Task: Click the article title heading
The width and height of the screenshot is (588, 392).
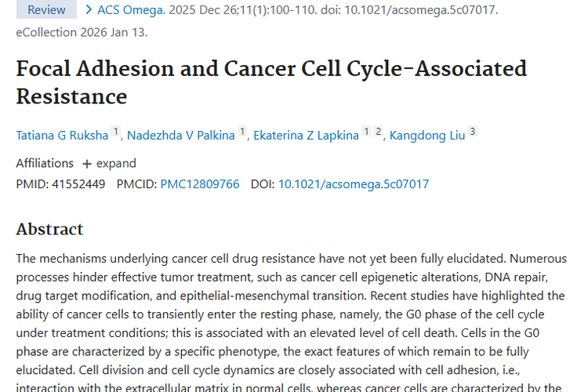Action: (x=271, y=82)
